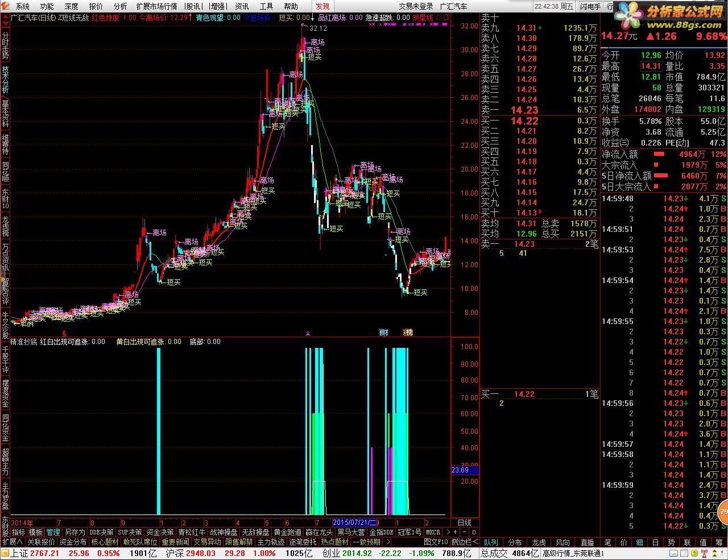Click the 图文F10 button
Viewport: 728px width, 560px height.
(x=436, y=542)
